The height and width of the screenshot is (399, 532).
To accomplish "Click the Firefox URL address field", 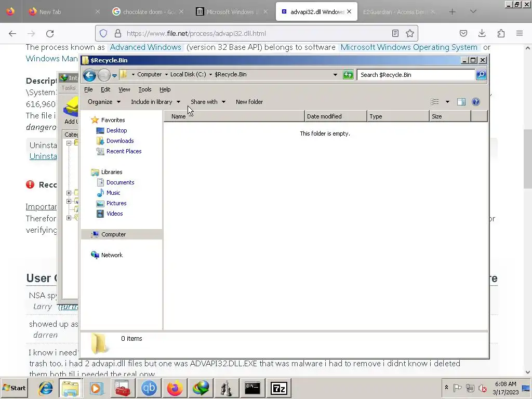I will click(x=256, y=34).
